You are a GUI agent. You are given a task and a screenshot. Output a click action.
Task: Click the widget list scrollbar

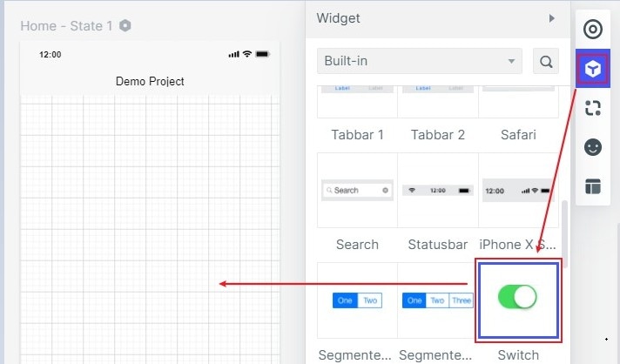pos(566,228)
